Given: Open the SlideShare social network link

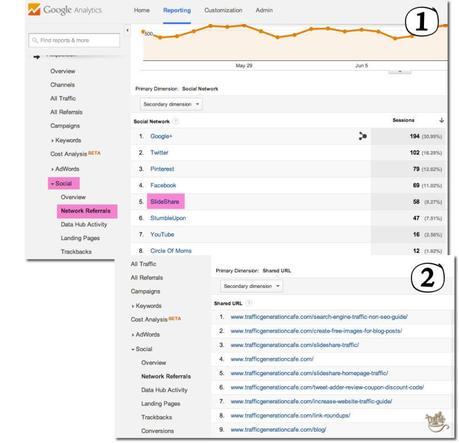Looking at the screenshot, I should coord(165,202).
